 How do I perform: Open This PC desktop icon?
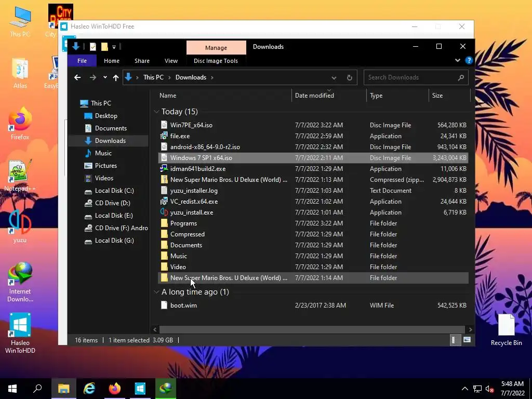point(20,21)
